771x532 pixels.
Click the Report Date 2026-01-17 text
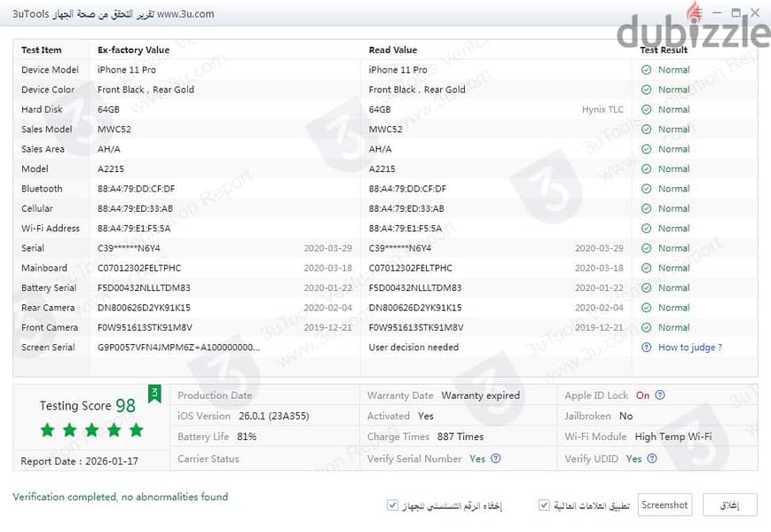click(79, 461)
